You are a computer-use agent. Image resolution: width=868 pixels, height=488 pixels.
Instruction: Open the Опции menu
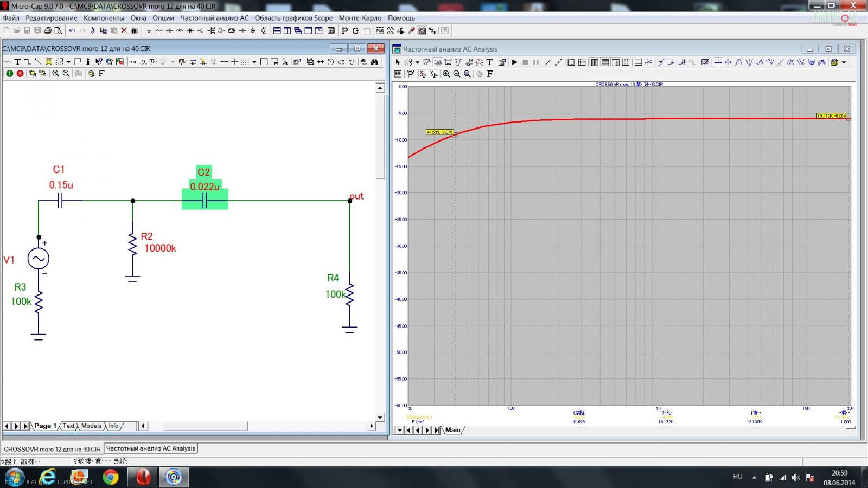[163, 18]
